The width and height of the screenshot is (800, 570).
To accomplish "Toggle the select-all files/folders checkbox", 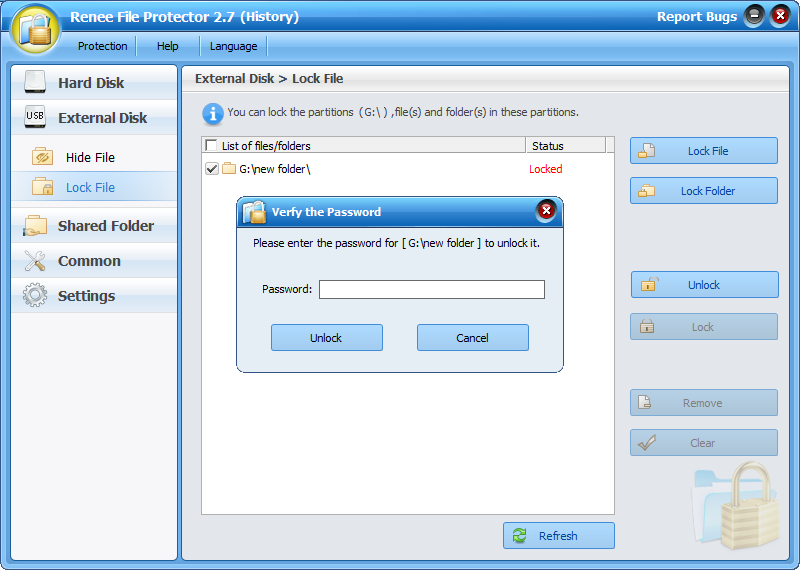I will [211, 146].
